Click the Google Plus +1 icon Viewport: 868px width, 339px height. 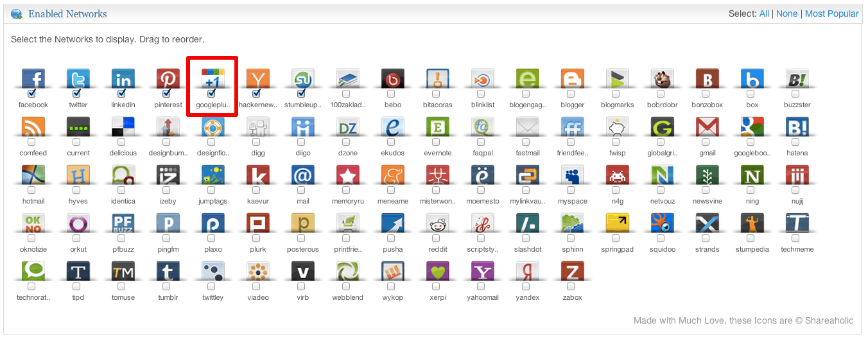(x=213, y=80)
